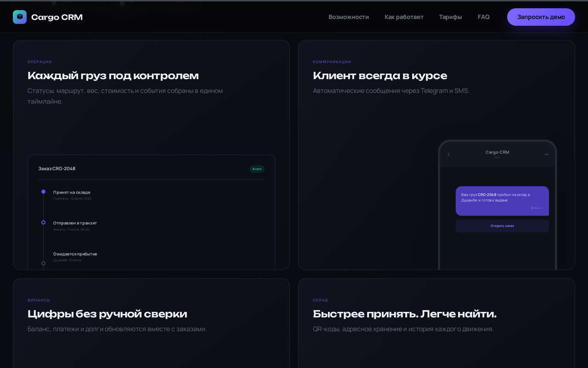
Task: Click the Алматы 17 июля timestamp text
Action: [71, 230]
